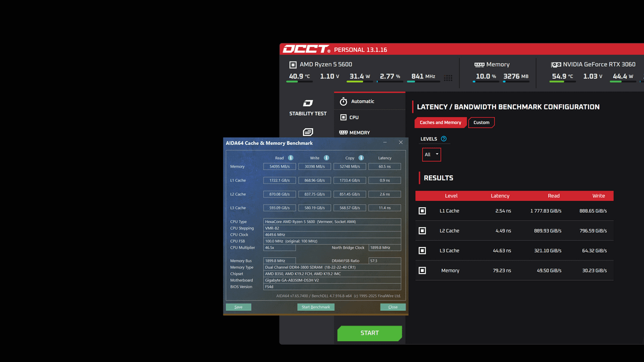This screenshot has height=362, width=644.
Task: Click the Close button in AIDA64
Action: [393, 307]
